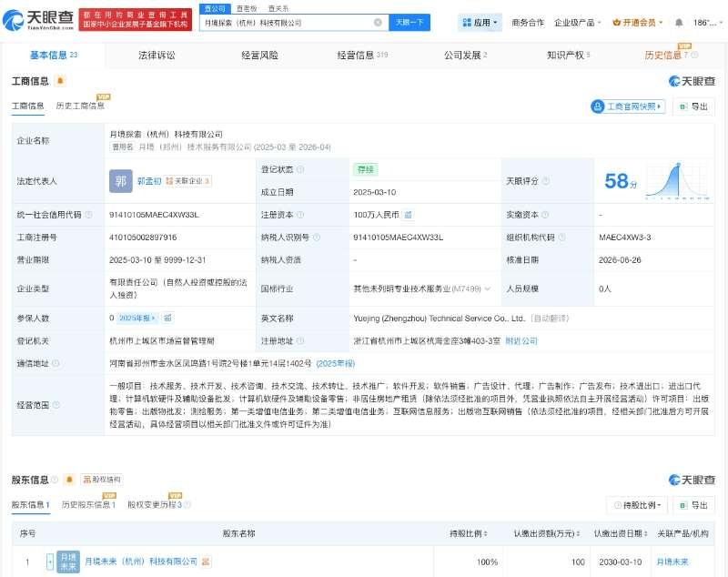Select the 查公司 search tab
This screenshot has width=728, height=577.
215,8
